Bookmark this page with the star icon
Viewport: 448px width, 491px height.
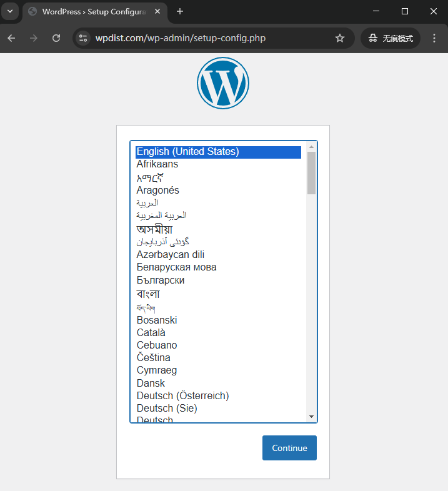coord(340,38)
